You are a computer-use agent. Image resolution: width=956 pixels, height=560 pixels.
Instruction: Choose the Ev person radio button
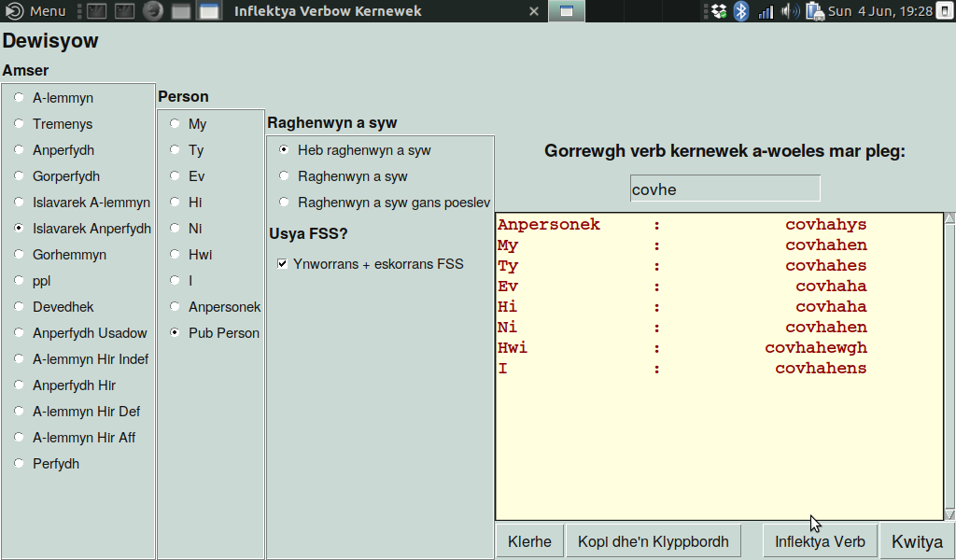click(175, 176)
